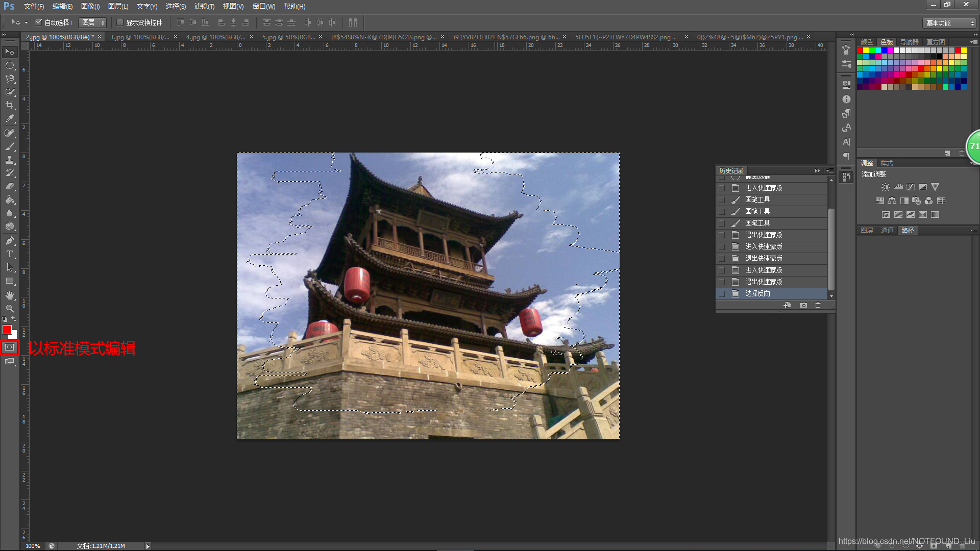
Task: Add Color Balance scales icon
Action: click(x=892, y=201)
